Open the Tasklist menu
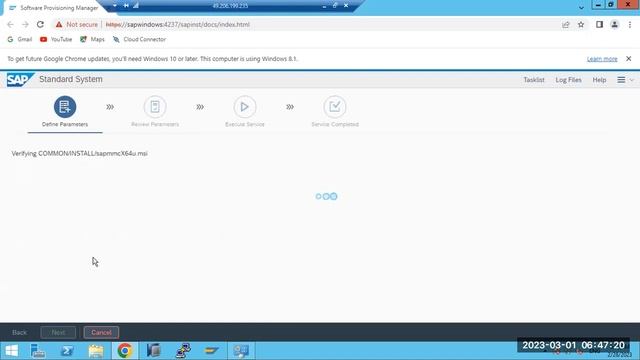Screen dimensions: 640x360 pos(534,80)
